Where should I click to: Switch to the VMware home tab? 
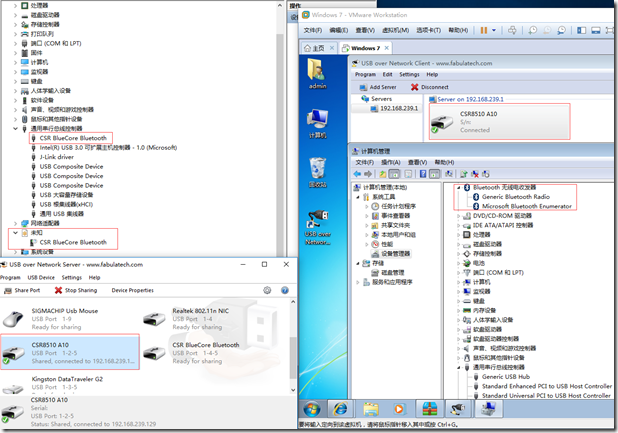pyautogui.click(x=319, y=48)
